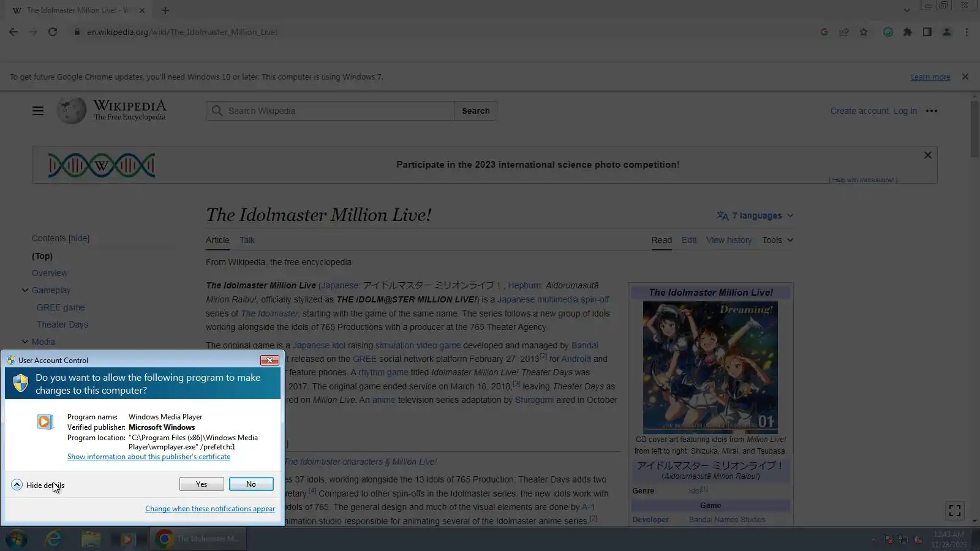Image resolution: width=980 pixels, height=551 pixels.
Task: Open the Windows Start button
Action: (x=17, y=539)
